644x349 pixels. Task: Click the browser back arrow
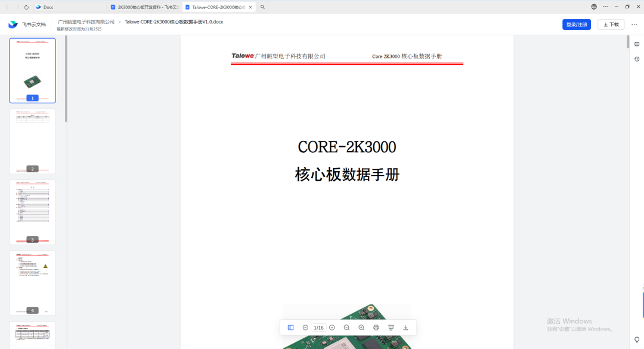[x=7, y=7]
